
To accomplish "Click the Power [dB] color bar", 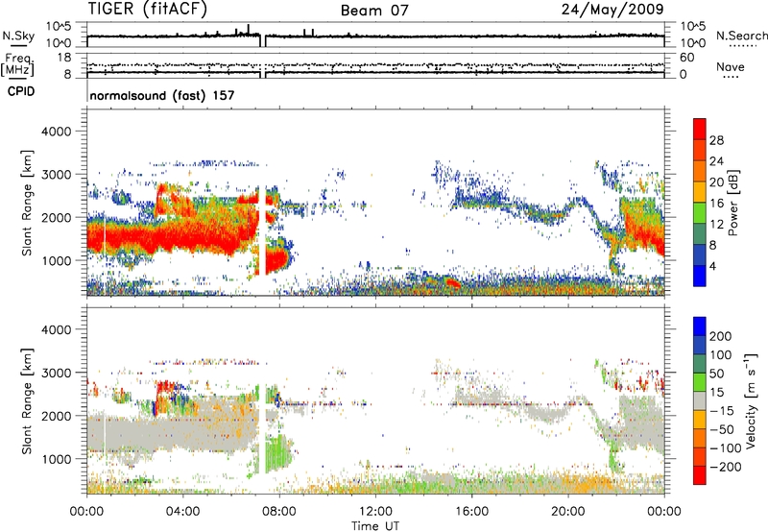I will pyautogui.click(x=700, y=202).
